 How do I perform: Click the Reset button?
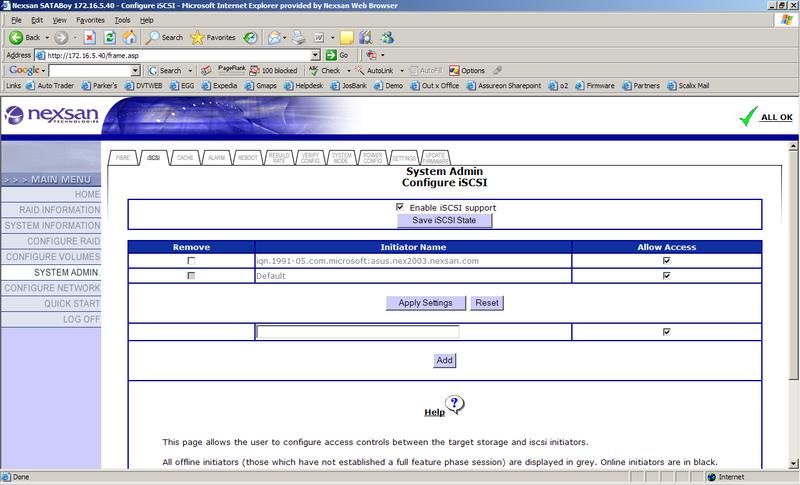click(x=487, y=303)
